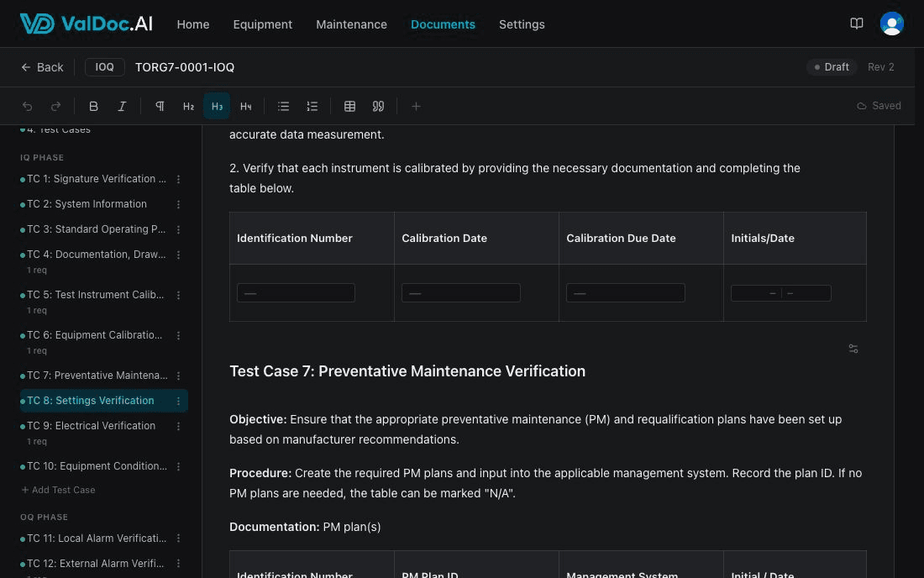The width and height of the screenshot is (924, 578).
Task: Insert a table from toolbar
Action: pos(350,106)
